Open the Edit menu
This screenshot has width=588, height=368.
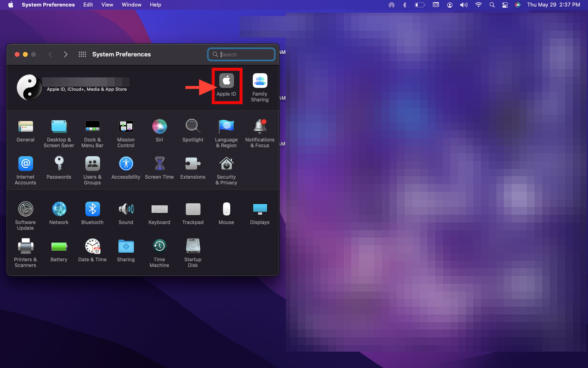tap(88, 5)
